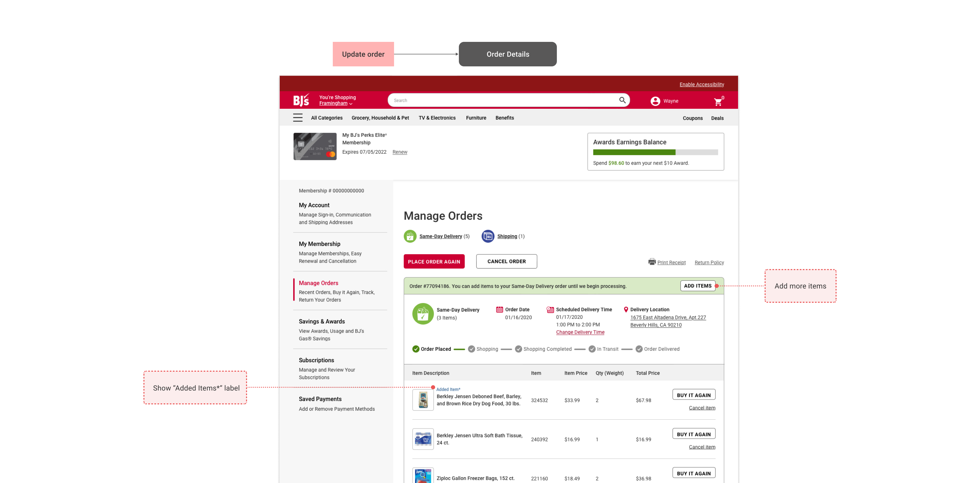Filter by Shipping orders link

[507, 236]
